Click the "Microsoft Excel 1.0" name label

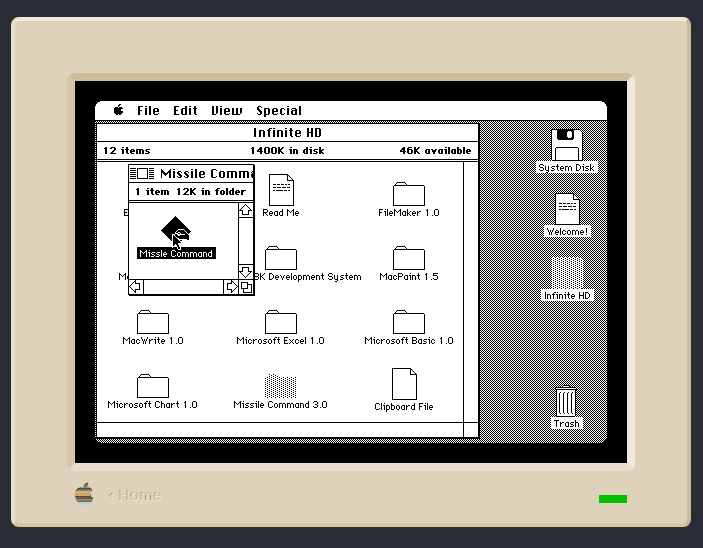click(x=280, y=341)
